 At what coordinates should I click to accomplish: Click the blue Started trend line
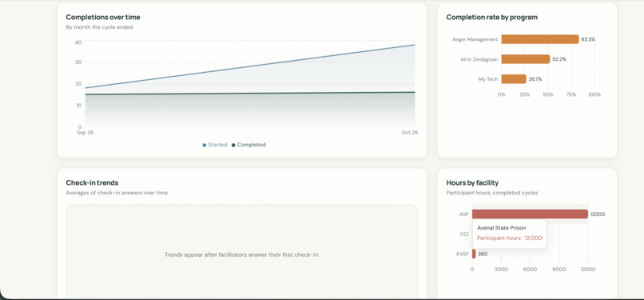pyautogui.click(x=250, y=66)
